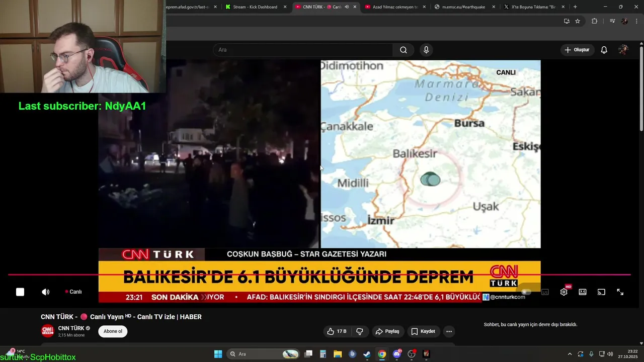Open the system tray volume icon
This screenshot has width=644, height=362.
click(610, 354)
